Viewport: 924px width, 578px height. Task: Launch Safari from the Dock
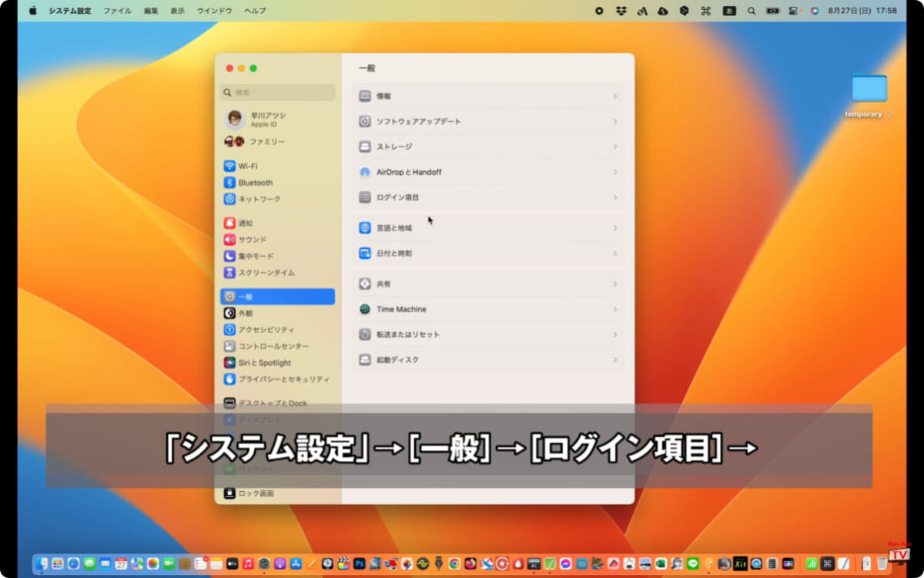point(73,563)
